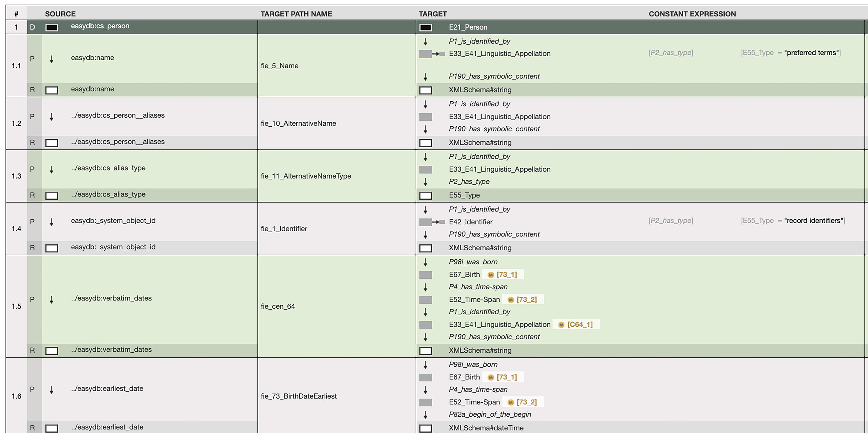Click the white box beside ../easydb:verbatim_dates range row
The image size is (868, 433).
51,350
